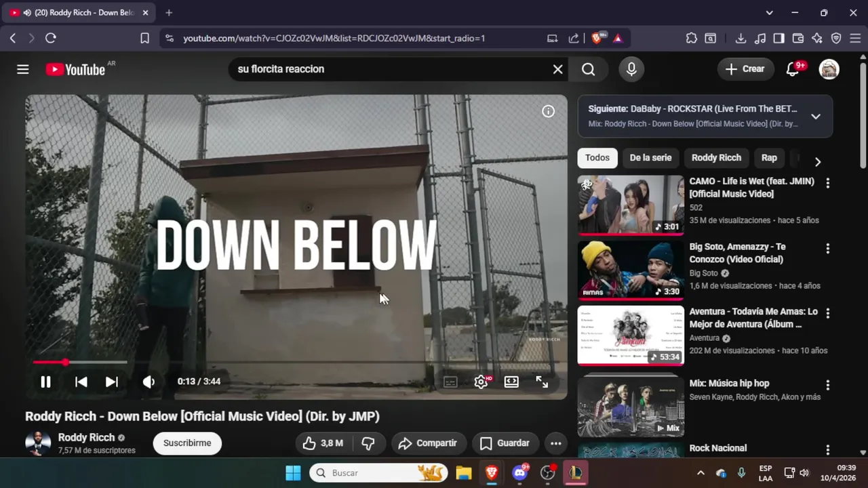
Task: Select the De la serie chip
Action: [650, 158]
